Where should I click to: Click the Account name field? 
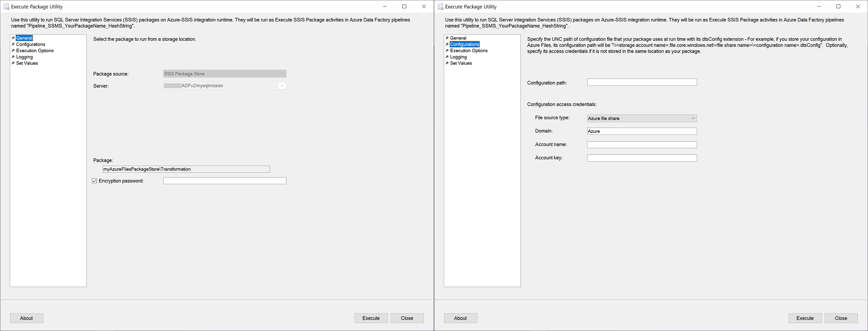[x=642, y=145]
